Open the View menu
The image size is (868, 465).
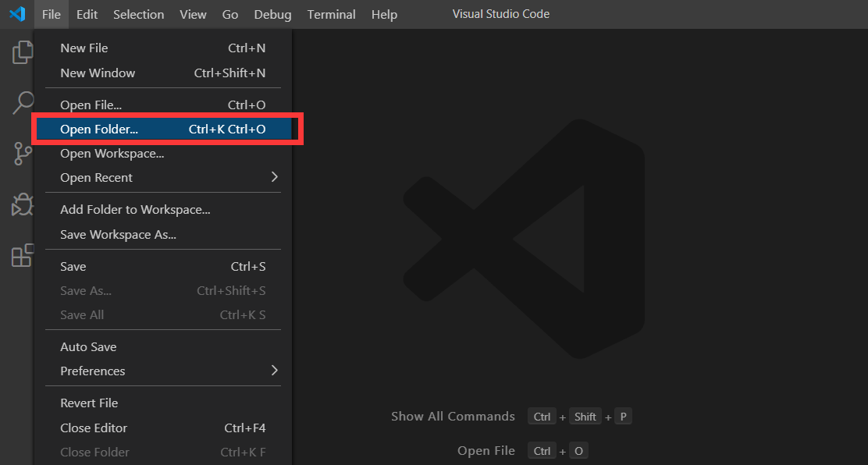point(193,14)
